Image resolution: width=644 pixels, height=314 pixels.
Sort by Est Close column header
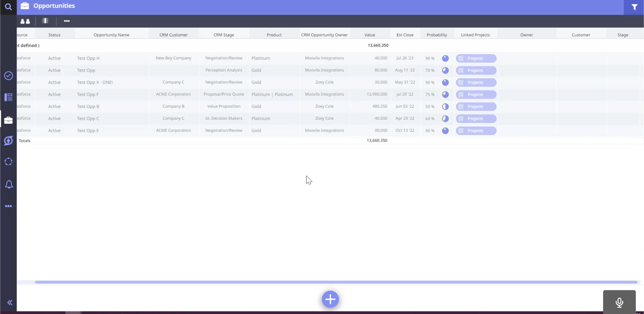pos(405,35)
